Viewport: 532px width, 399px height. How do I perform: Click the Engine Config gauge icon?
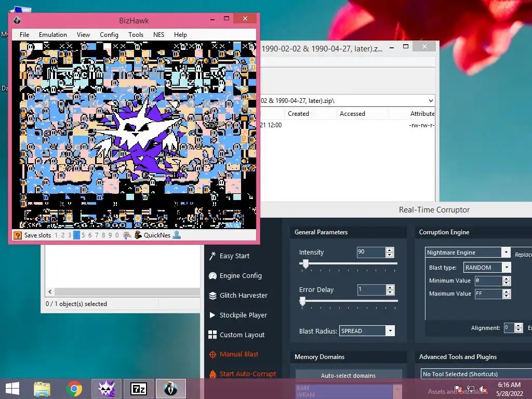pos(212,276)
